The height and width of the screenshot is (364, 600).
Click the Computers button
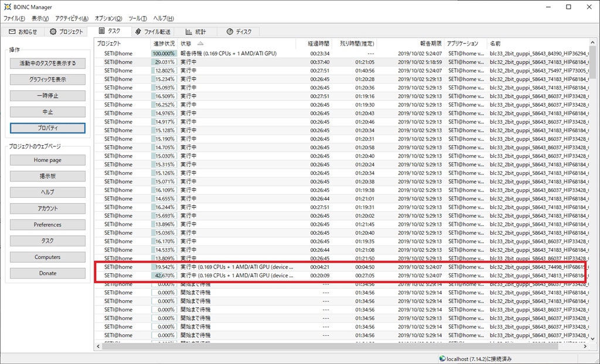point(47,257)
